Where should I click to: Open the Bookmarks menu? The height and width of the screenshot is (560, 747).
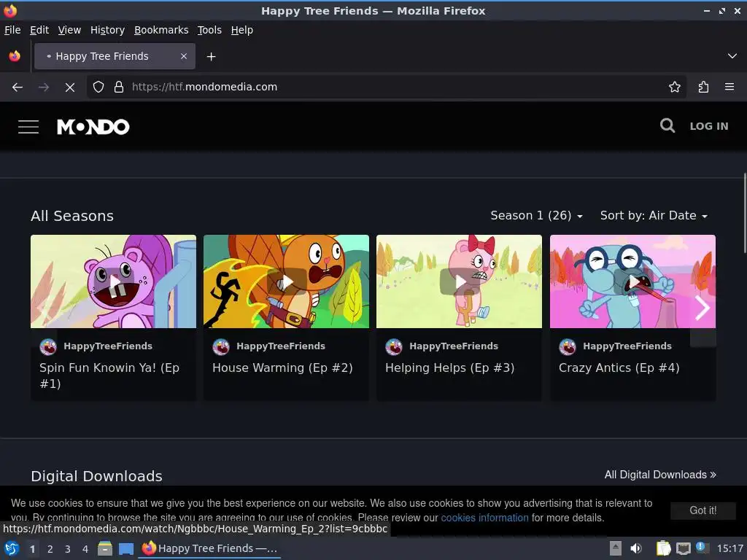pyautogui.click(x=161, y=30)
